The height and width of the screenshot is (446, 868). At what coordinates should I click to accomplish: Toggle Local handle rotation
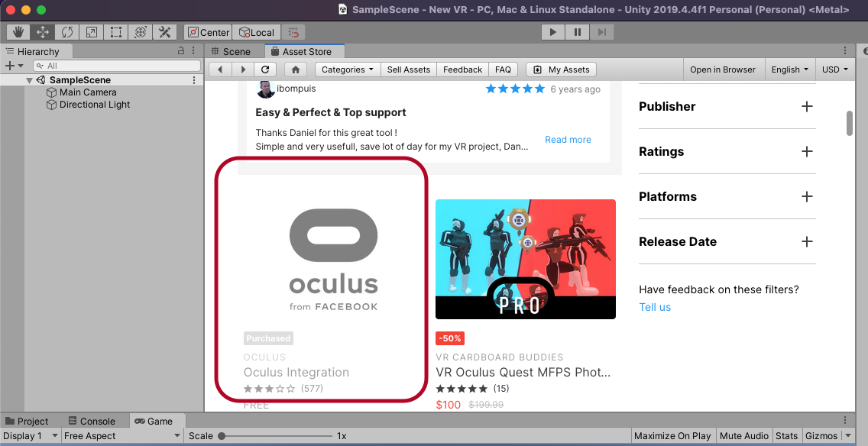[256, 32]
